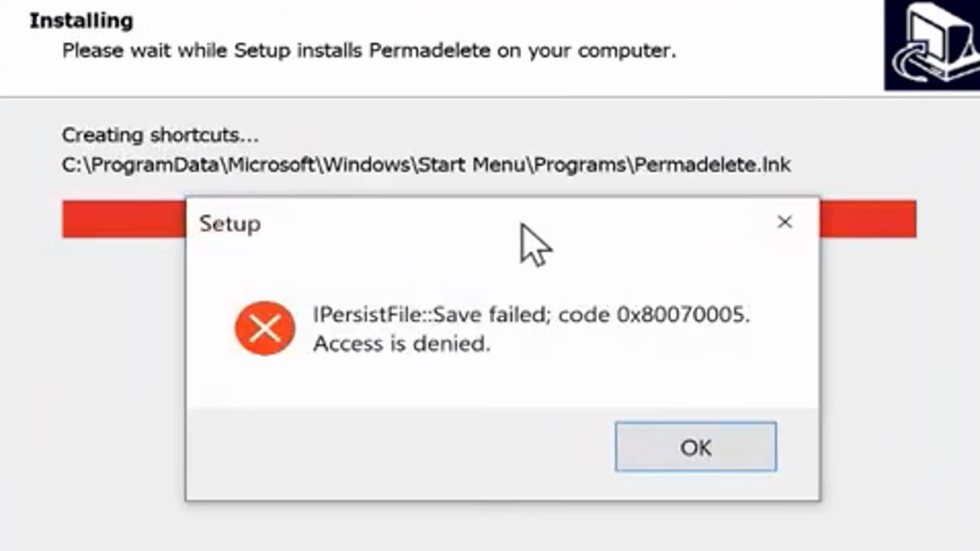Click the red progress bar left segment
Screen dimensions: 980x551
(x=122, y=219)
